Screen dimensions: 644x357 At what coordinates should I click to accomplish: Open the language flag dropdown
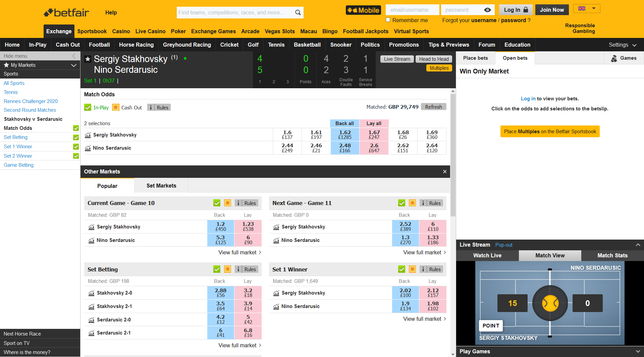point(587,9)
